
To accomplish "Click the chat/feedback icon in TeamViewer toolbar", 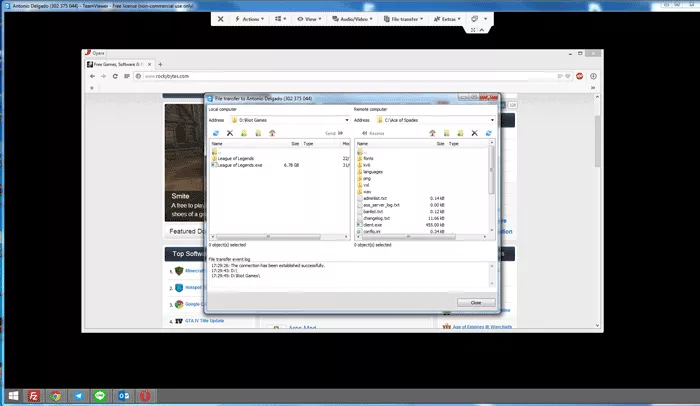I will click(475, 19).
